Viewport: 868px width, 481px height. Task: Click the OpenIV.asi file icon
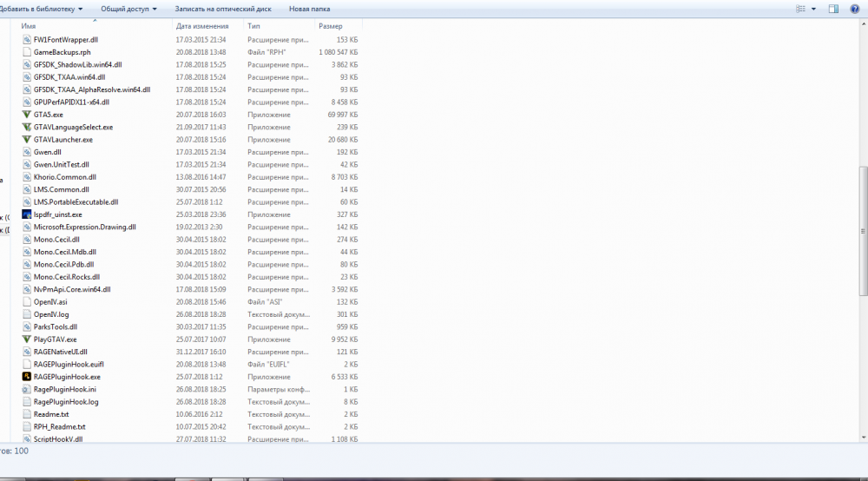point(27,301)
